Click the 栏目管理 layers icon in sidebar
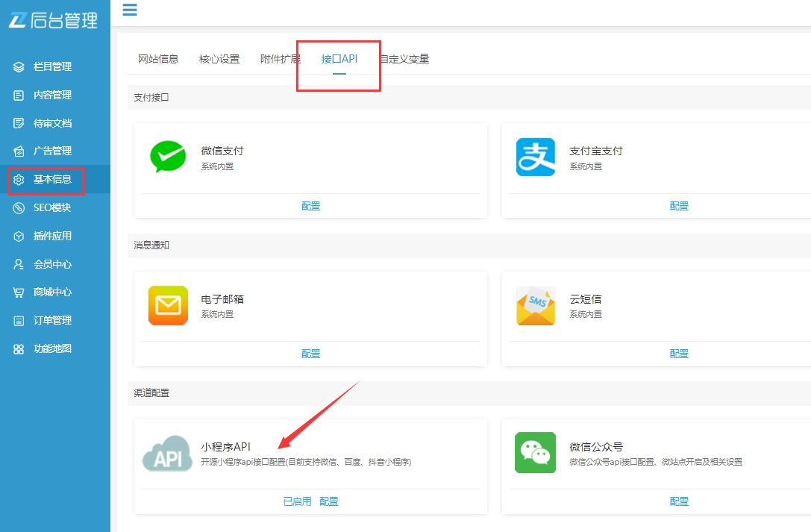The width and height of the screenshot is (811, 532). coord(19,66)
